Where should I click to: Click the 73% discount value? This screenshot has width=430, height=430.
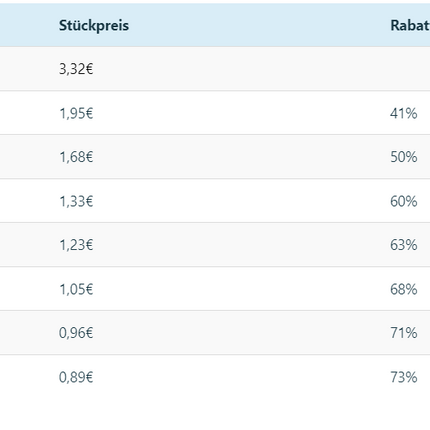click(x=403, y=377)
